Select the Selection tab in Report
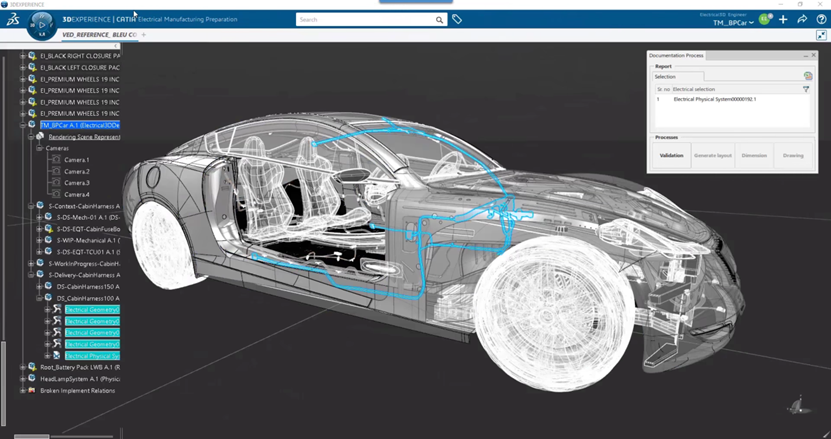The height and width of the screenshot is (439, 831). click(x=678, y=77)
